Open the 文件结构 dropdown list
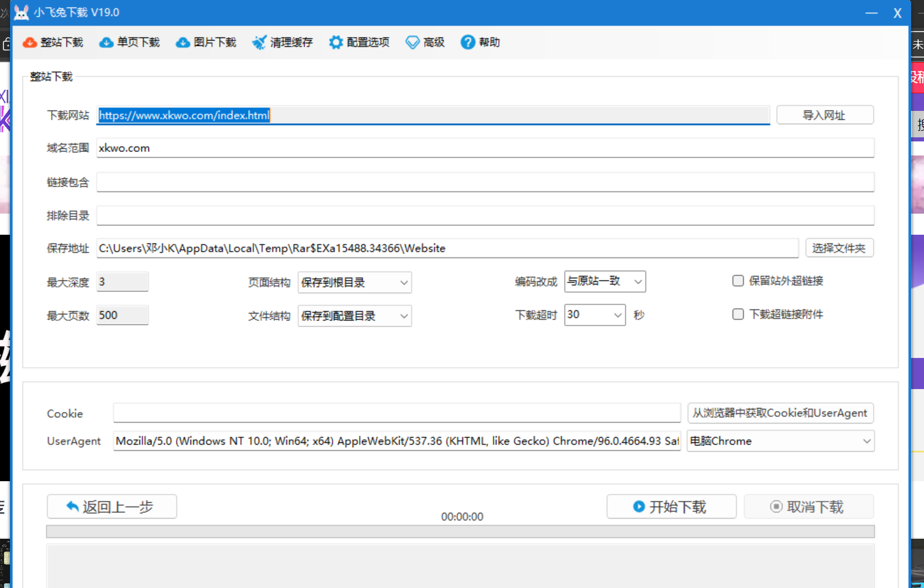Screen dimensions: 924x588 coord(354,316)
